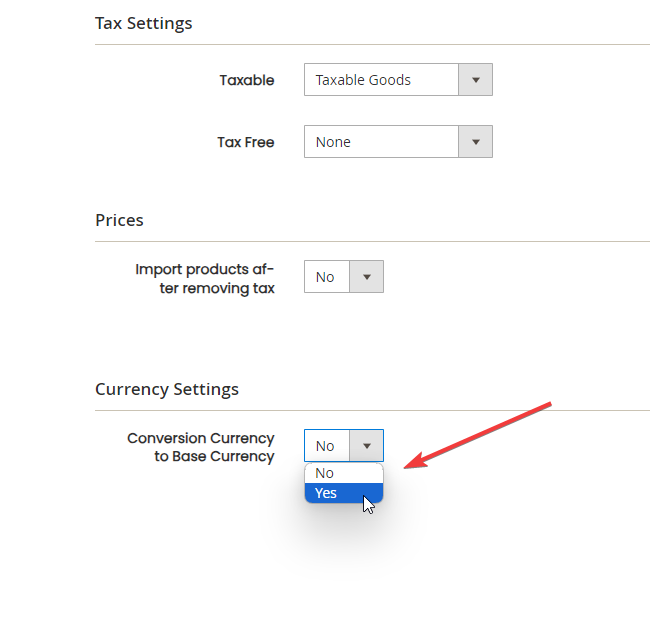Click the Import products No value box
Image resolution: width=650 pixels, height=624 pixels.
click(x=327, y=277)
